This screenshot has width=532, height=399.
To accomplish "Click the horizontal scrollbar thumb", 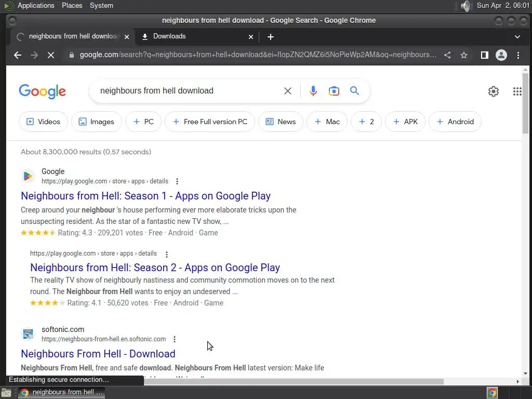I will (294, 382).
